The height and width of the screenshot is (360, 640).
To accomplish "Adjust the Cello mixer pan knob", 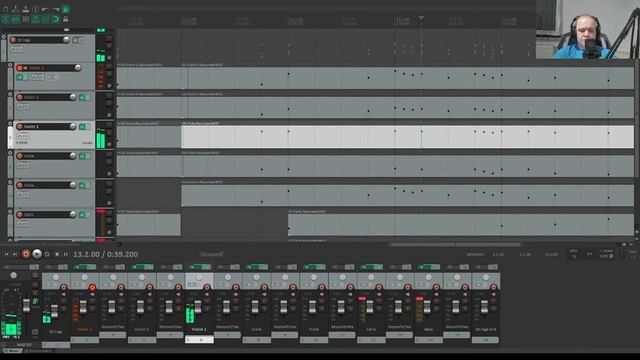I will [x=371, y=278].
